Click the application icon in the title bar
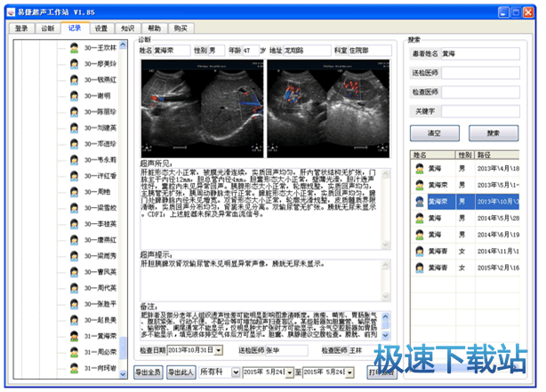Viewport: 546px width, 392px height. point(12,12)
